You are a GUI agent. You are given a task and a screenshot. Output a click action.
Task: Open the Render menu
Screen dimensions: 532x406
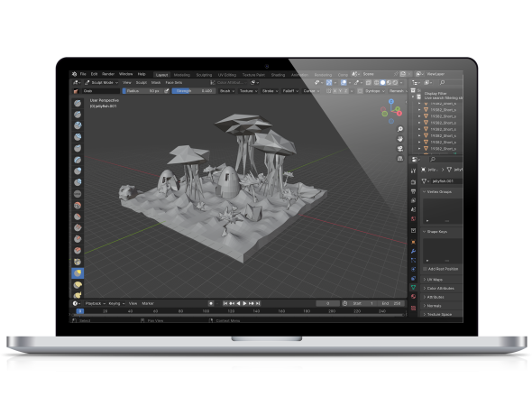pos(108,74)
